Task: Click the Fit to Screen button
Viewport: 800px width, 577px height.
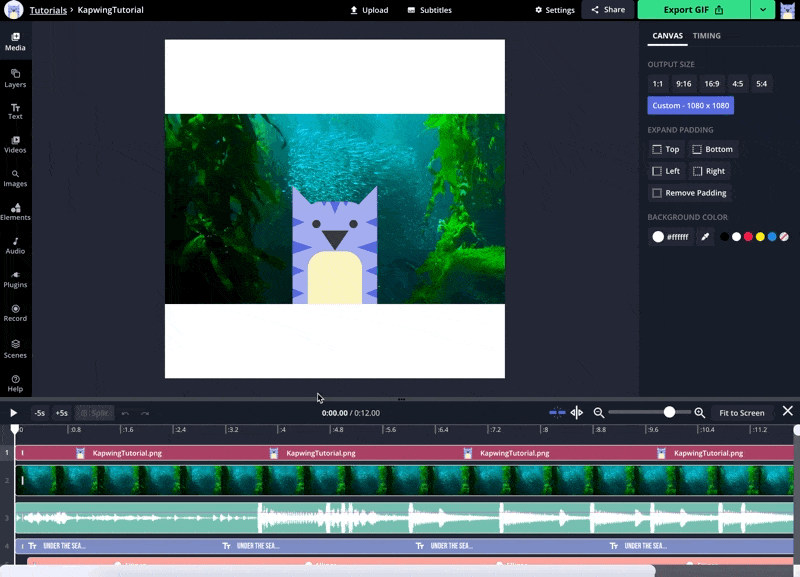Action: click(741, 412)
